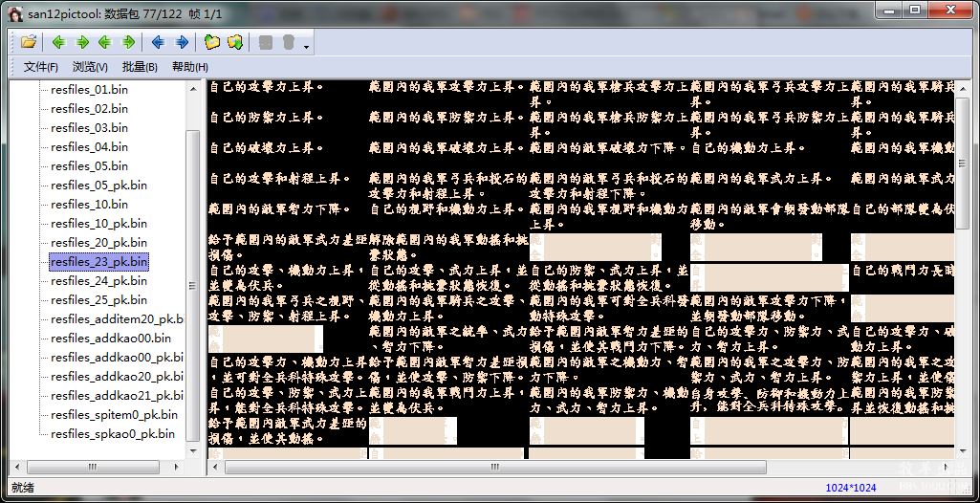Open the 文件(F) menu

[x=40, y=67]
